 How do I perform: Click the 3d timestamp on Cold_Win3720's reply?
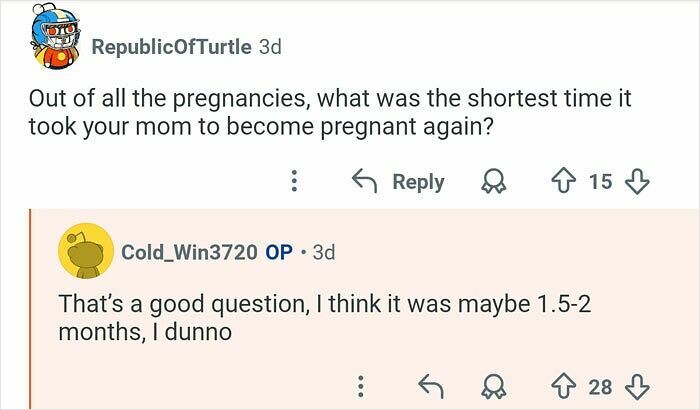[x=324, y=252]
